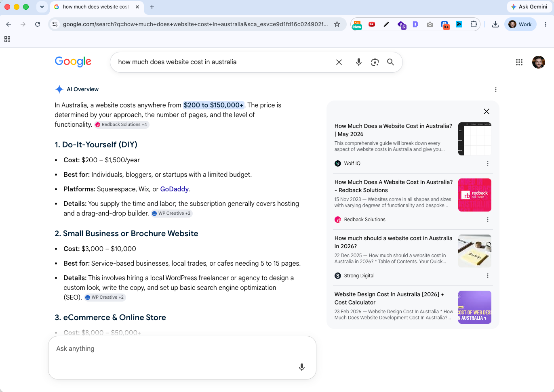Click the highlighted '$200 to $150,000+' text
Image resolution: width=554 pixels, height=392 pixels.
213,105
